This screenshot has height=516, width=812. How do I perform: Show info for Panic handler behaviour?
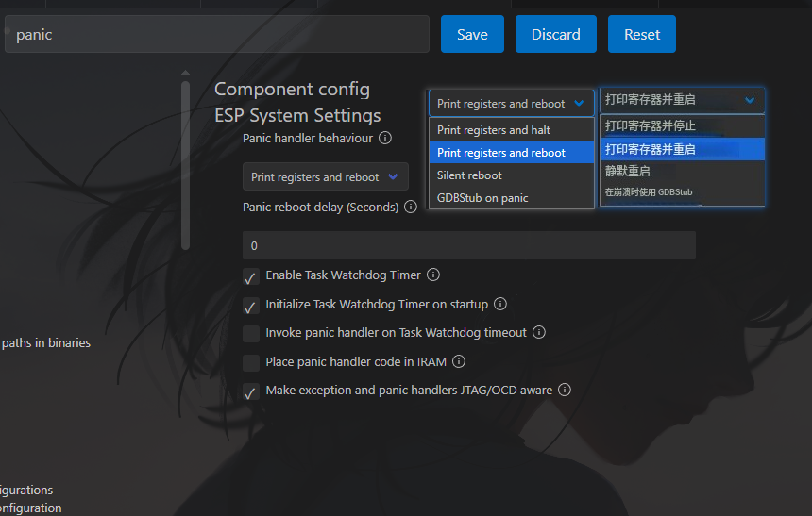point(385,138)
